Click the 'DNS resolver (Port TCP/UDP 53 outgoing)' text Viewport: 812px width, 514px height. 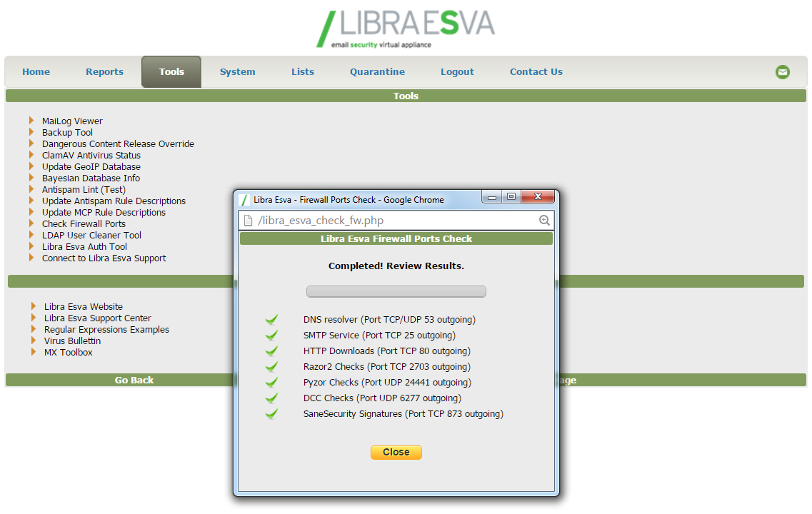point(389,319)
